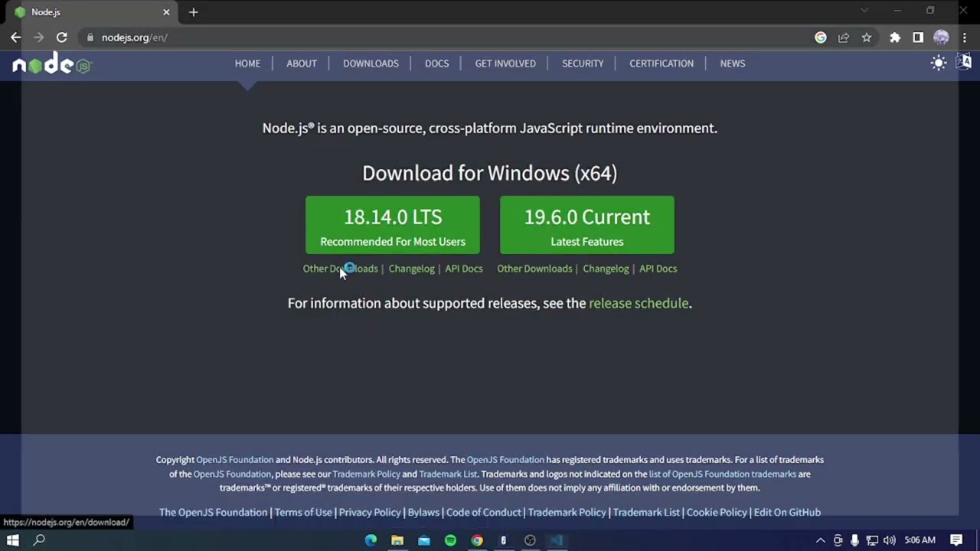Reload the page
This screenshot has width=980, height=551.
coord(62,37)
